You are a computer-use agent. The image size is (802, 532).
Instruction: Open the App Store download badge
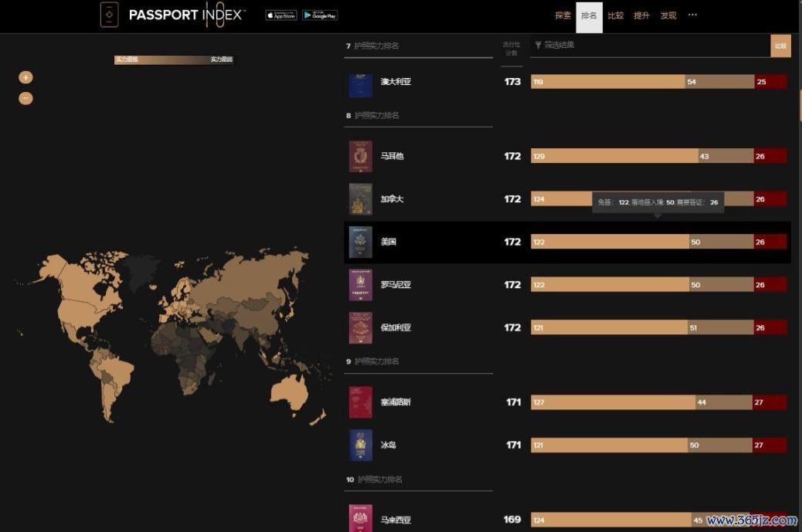[x=281, y=15]
